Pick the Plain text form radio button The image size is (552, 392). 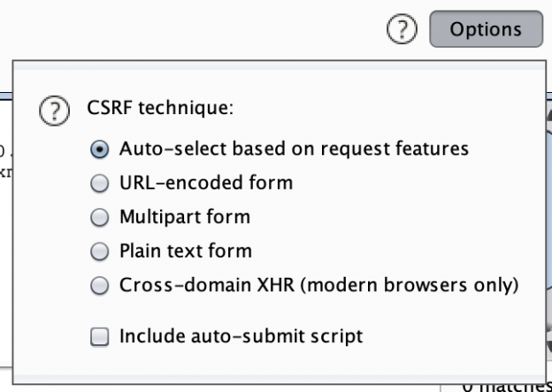click(101, 251)
